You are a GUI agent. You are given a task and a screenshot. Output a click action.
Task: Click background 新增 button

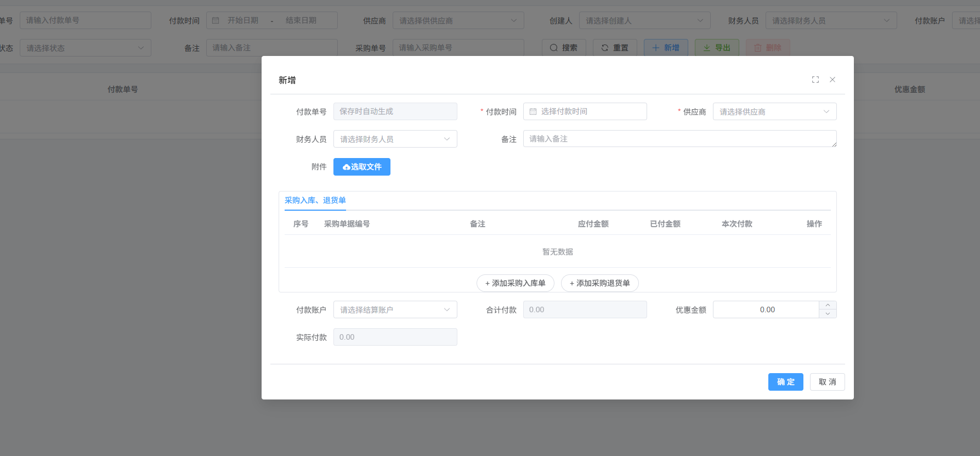tap(666, 48)
